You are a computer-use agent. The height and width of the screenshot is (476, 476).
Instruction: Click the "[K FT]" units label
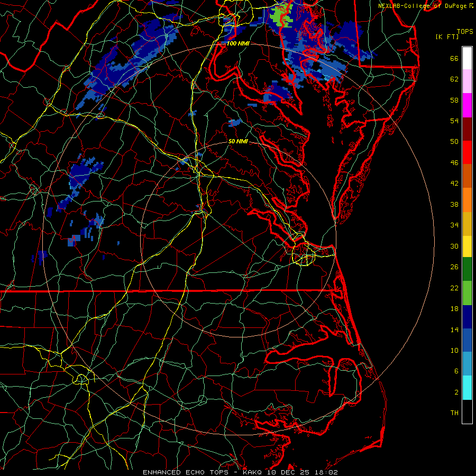point(447,37)
